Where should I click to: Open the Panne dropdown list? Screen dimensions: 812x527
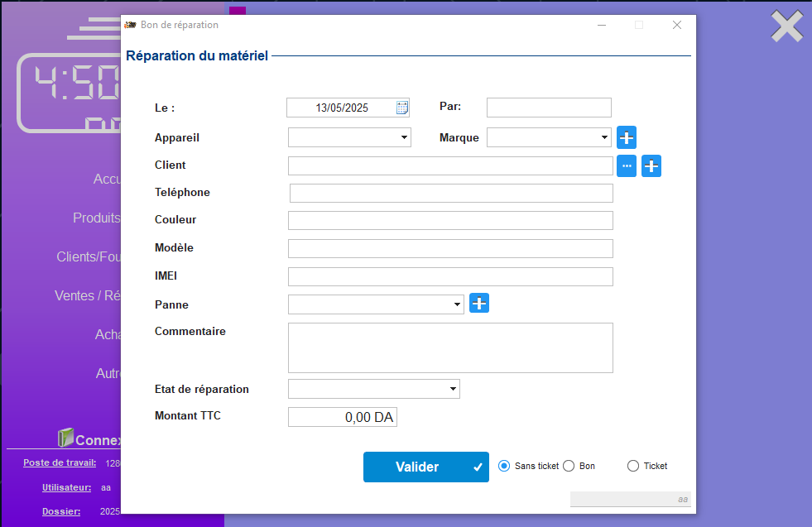[457, 304]
